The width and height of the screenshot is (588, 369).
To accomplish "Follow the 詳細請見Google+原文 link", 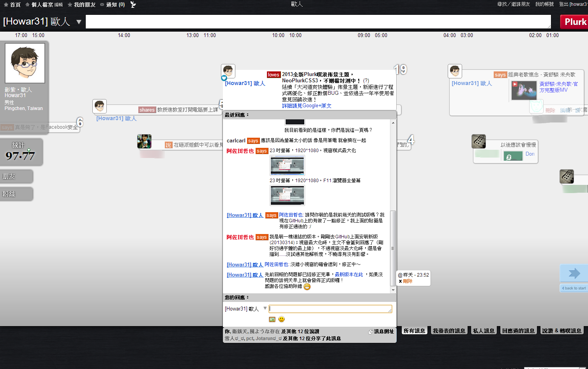I will [307, 106].
